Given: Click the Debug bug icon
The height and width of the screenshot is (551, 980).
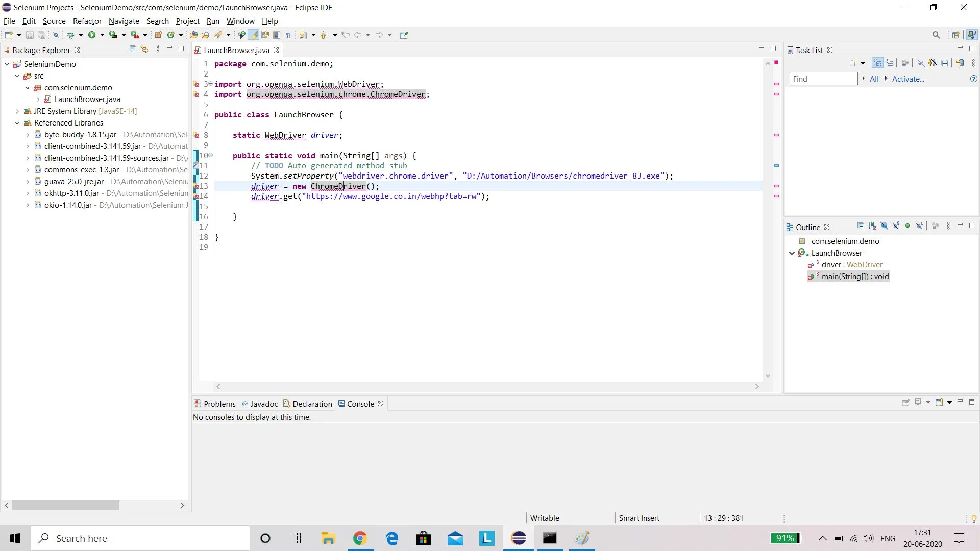Looking at the screenshot, I should point(71,35).
